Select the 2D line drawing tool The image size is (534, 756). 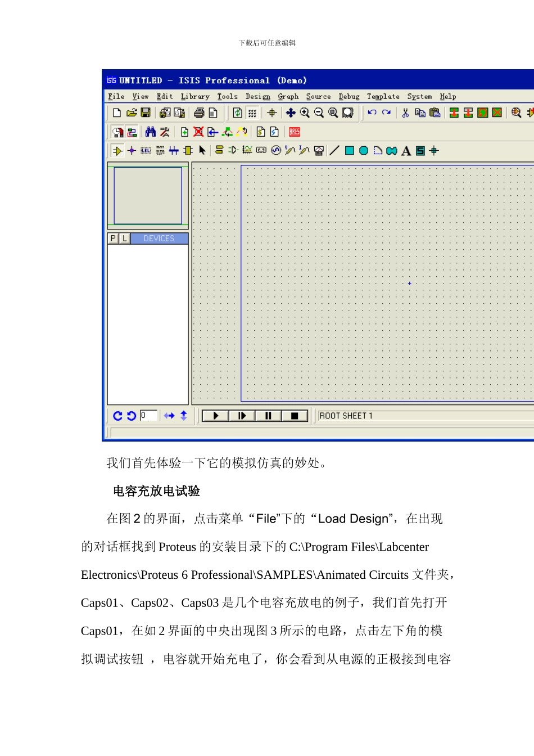tap(334, 150)
